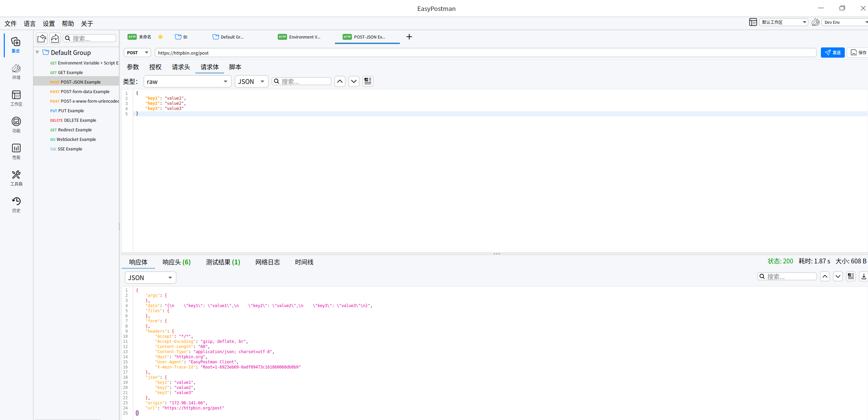Click the download response icon
Screen dimensions: 868x420
point(864,276)
